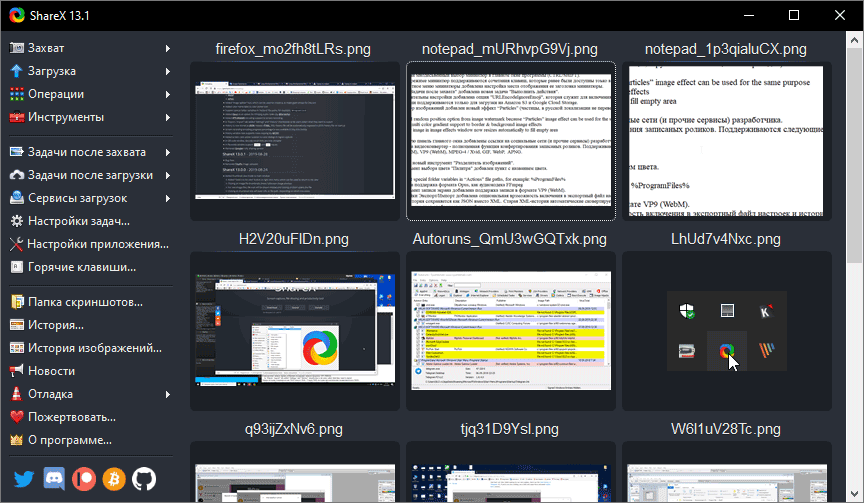This screenshot has height=503, width=864.
Task: Click the scrollbar down arrow
Action: pyautogui.click(x=854, y=494)
